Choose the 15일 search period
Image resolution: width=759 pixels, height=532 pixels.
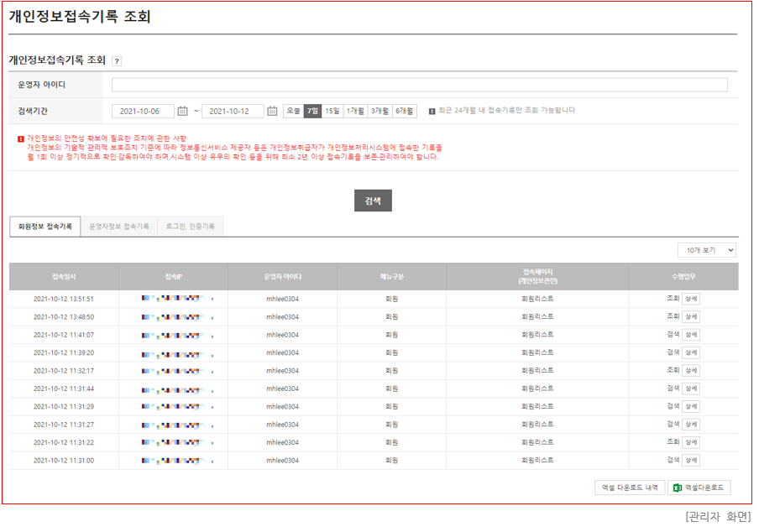(332, 112)
